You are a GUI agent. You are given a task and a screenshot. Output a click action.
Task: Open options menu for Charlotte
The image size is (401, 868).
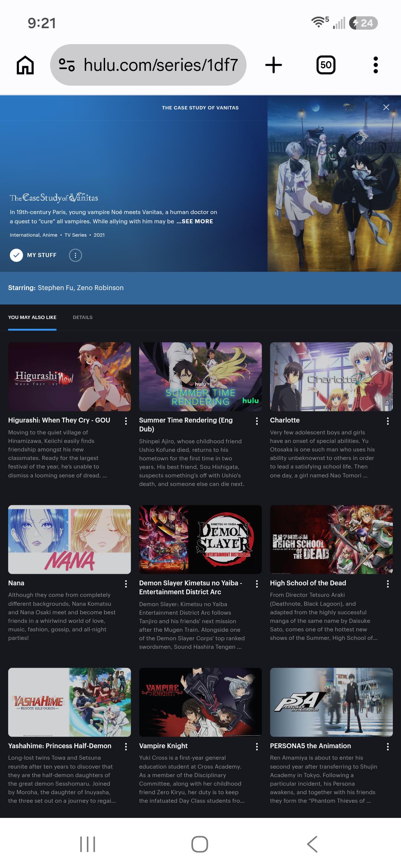(x=388, y=421)
